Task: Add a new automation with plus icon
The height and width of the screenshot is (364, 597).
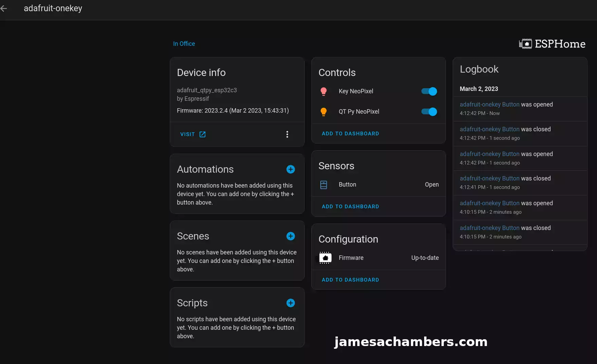Action: click(x=291, y=169)
